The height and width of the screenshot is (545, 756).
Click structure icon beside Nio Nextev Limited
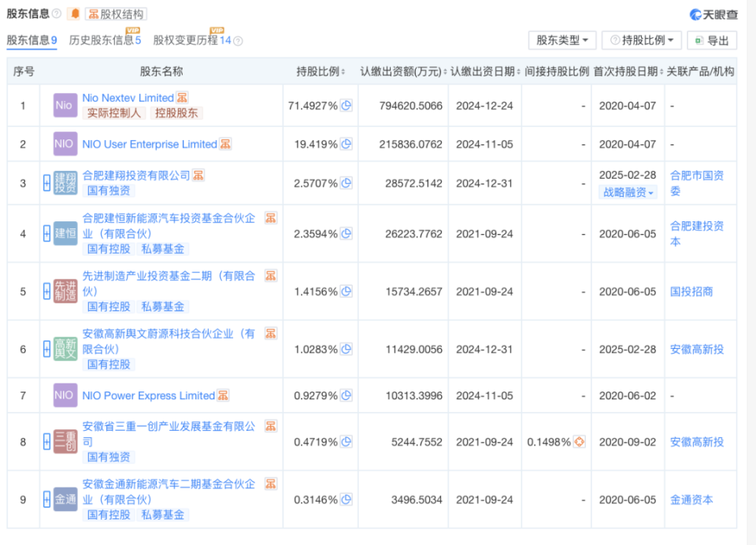182,98
